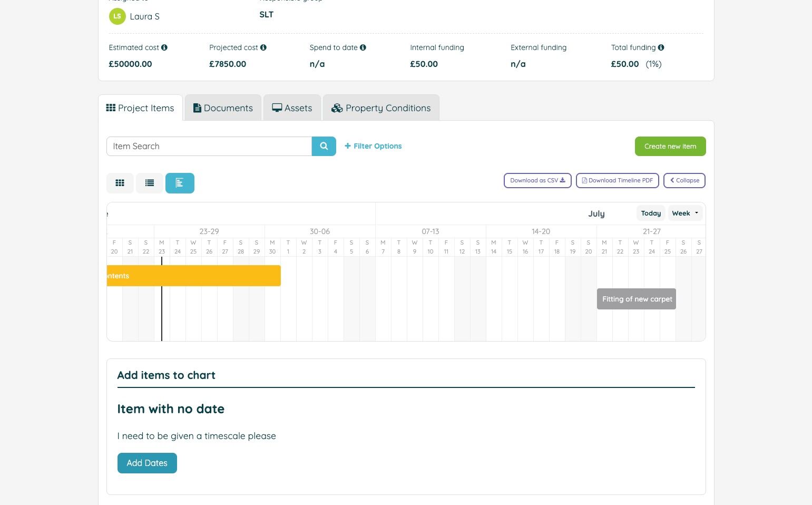Viewport: 812px width, 505px height.
Task: Jump timeline to Today
Action: pyautogui.click(x=651, y=213)
